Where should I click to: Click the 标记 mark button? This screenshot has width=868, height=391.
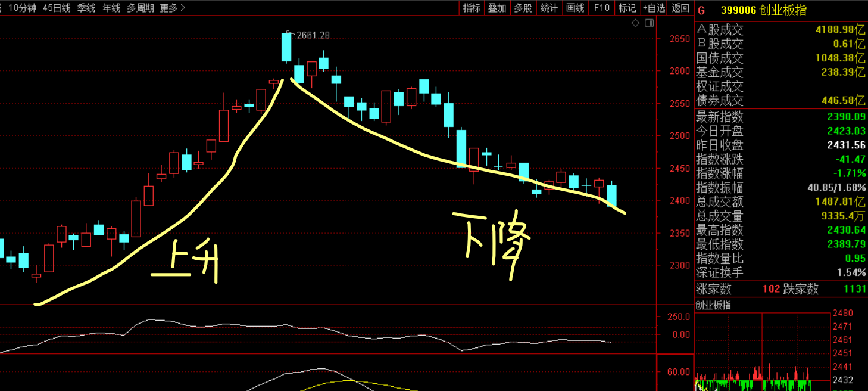pos(627,8)
